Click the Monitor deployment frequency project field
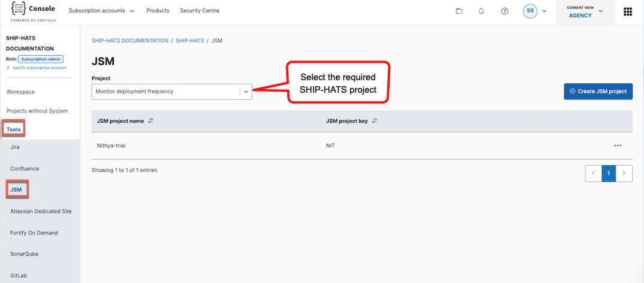This screenshot has height=283, width=644. point(172,92)
